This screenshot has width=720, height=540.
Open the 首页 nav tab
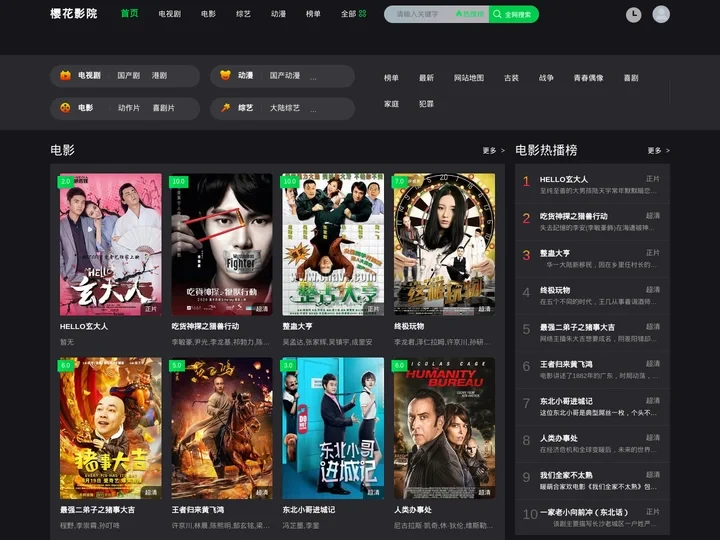[x=129, y=13]
